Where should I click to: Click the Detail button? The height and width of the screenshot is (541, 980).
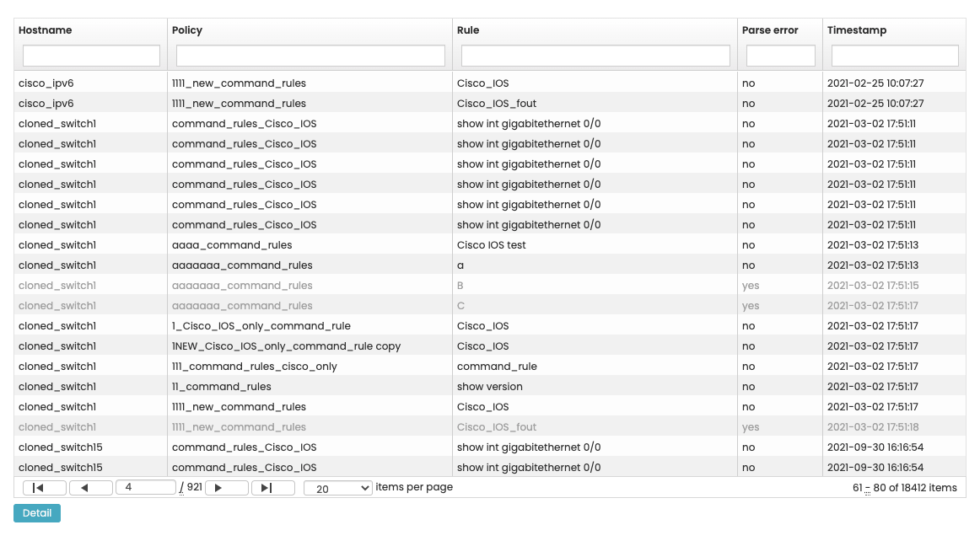[37, 513]
